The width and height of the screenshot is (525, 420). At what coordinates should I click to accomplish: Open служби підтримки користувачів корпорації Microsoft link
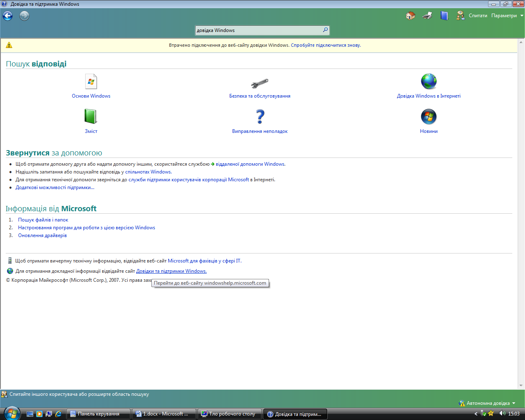pos(189,180)
